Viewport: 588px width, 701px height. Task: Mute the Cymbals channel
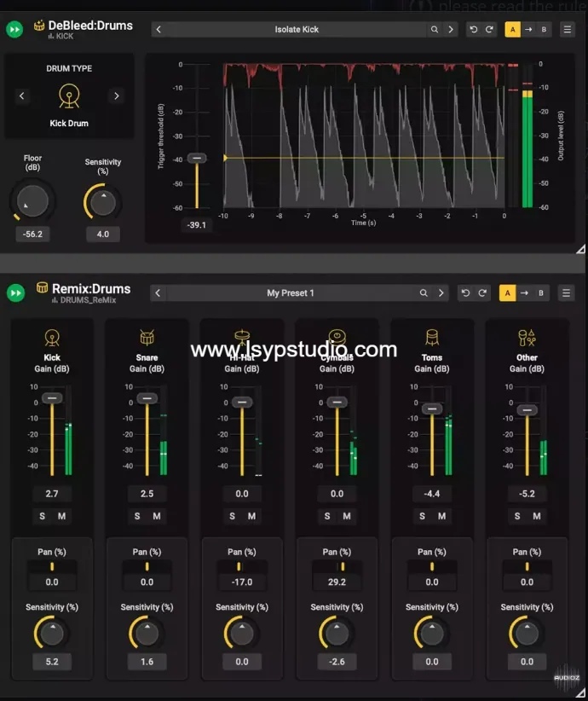[347, 516]
